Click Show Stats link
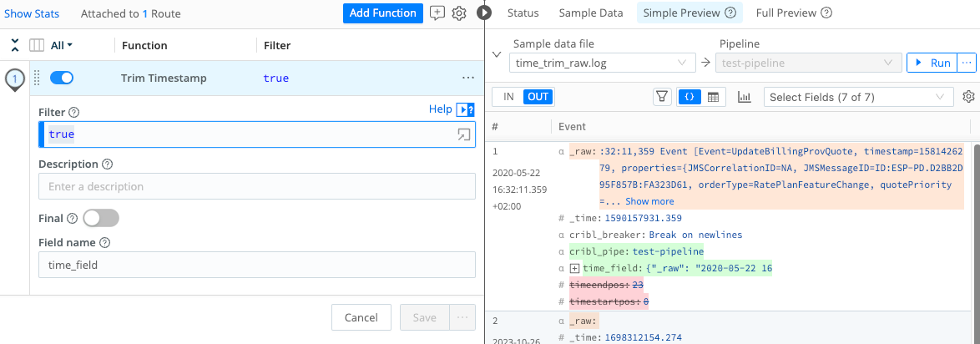The image size is (980, 344). [x=32, y=13]
